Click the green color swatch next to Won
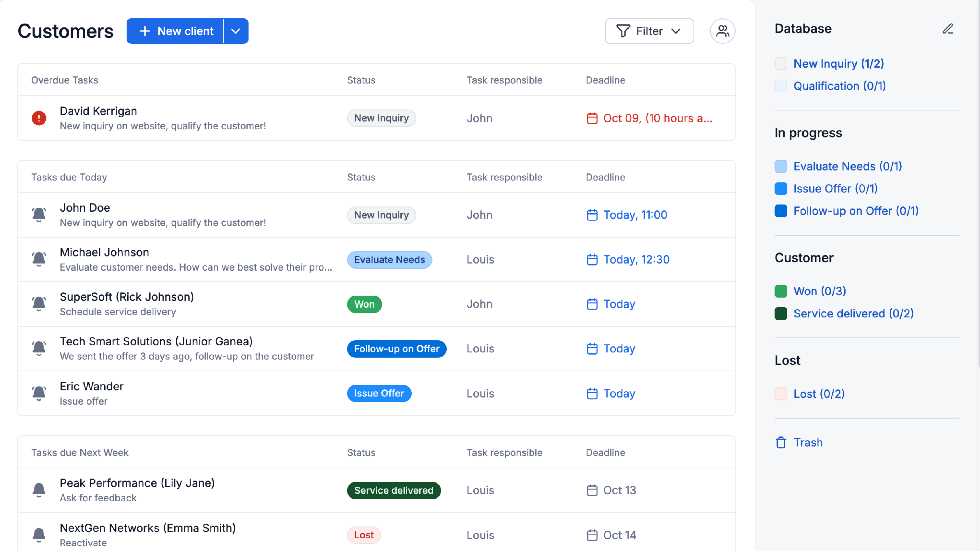 click(x=782, y=291)
